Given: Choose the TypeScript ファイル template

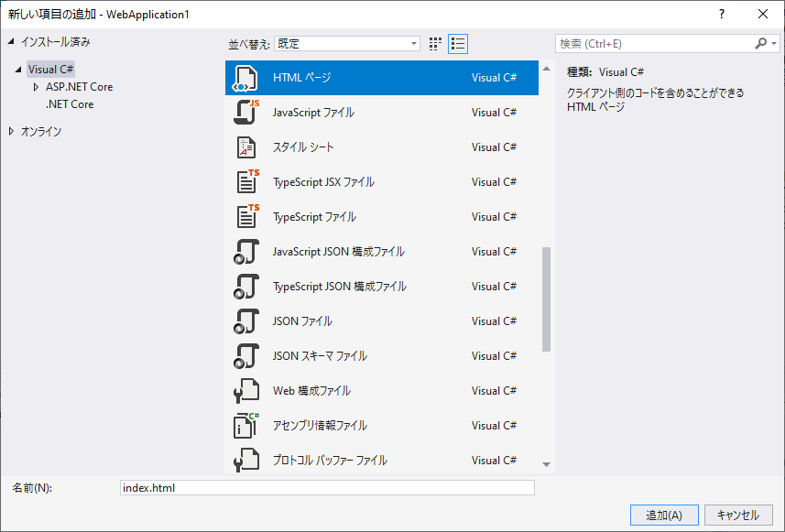Looking at the screenshot, I should tap(382, 217).
